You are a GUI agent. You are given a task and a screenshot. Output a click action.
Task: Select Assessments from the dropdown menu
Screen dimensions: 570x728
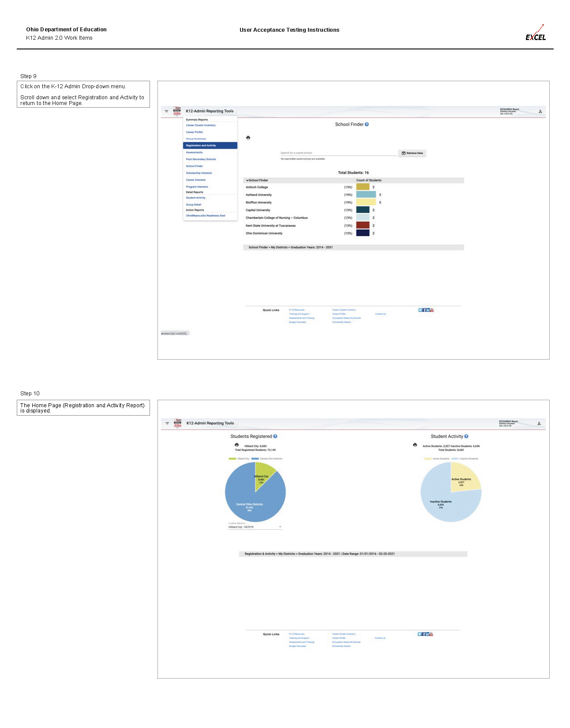(x=194, y=152)
